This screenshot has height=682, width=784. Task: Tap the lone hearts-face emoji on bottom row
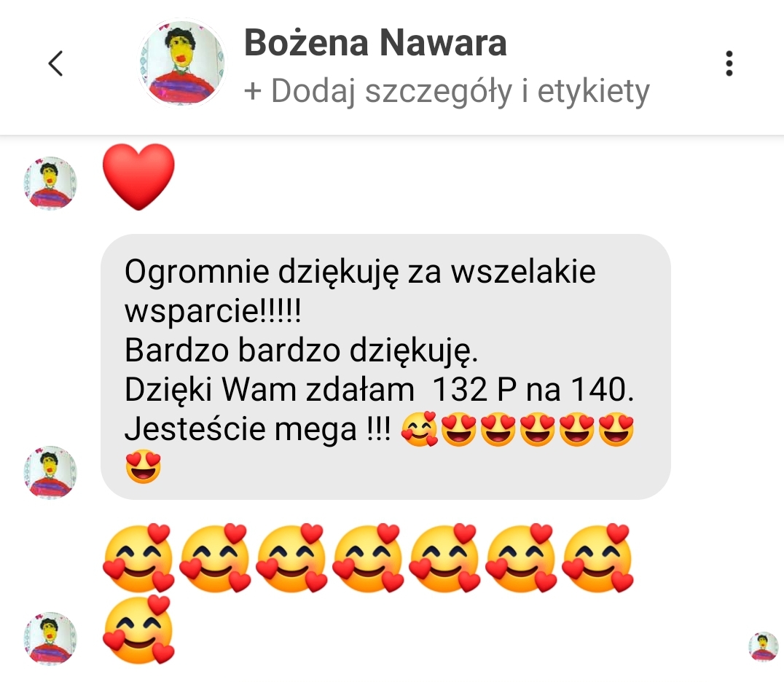(x=138, y=630)
